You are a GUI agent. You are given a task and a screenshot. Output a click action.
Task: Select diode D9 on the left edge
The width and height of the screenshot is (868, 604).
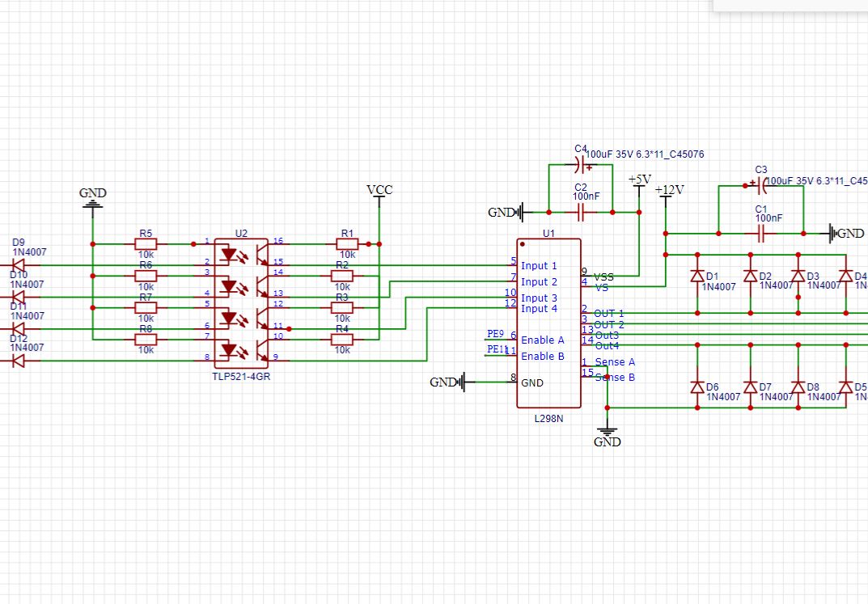18,264
